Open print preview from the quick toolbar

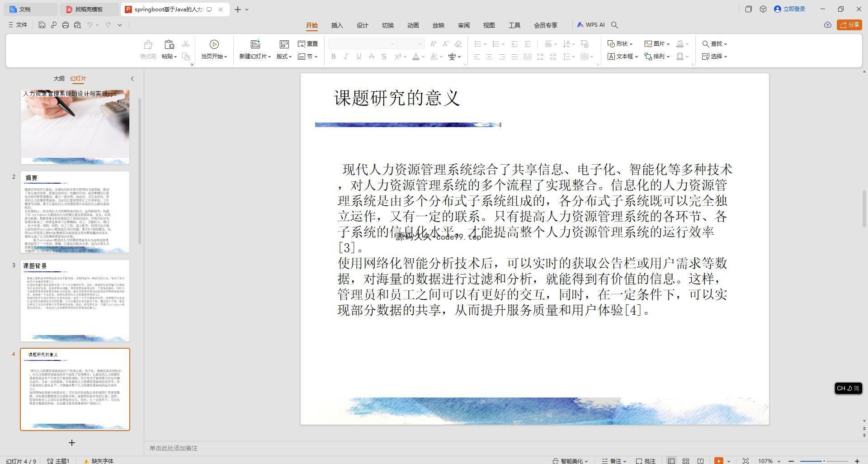point(77,25)
